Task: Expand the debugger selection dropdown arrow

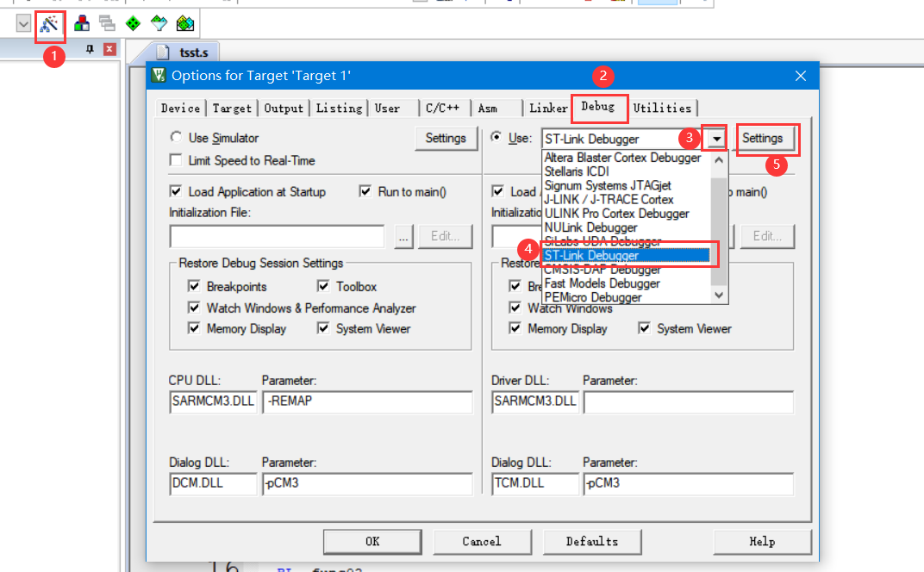Action: click(x=716, y=139)
